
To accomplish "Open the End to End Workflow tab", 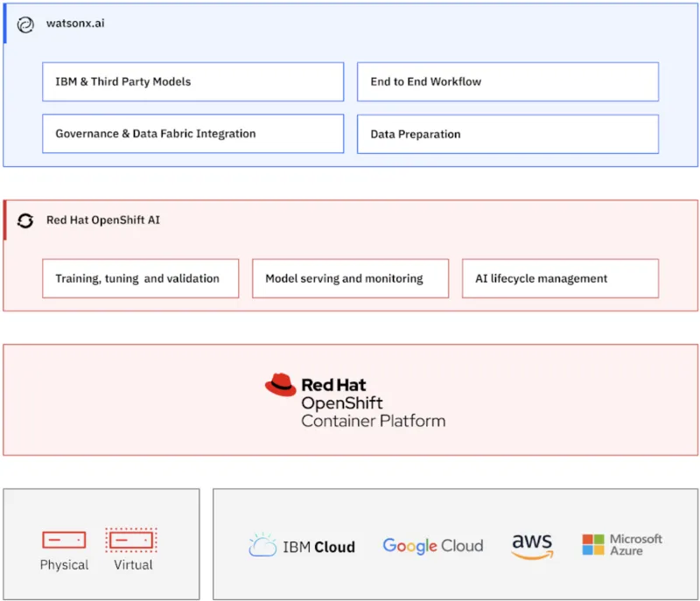I will point(507,81).
